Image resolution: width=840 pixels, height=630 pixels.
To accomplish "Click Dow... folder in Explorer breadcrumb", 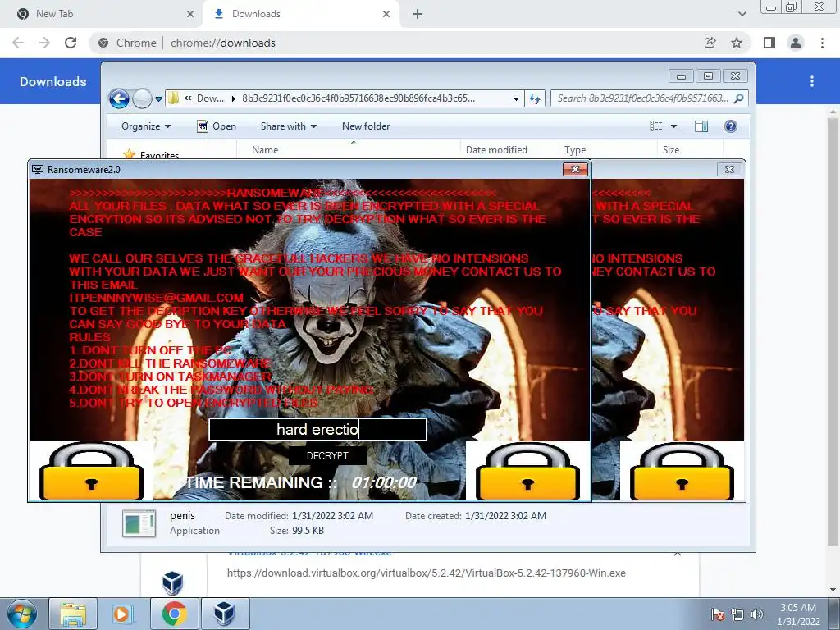I will pyautogui.click(x=210, y=98).
